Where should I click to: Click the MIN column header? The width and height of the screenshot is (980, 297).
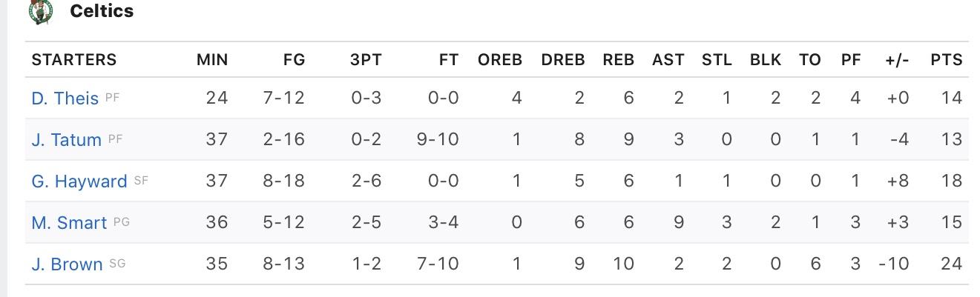(x=212, y=60)
